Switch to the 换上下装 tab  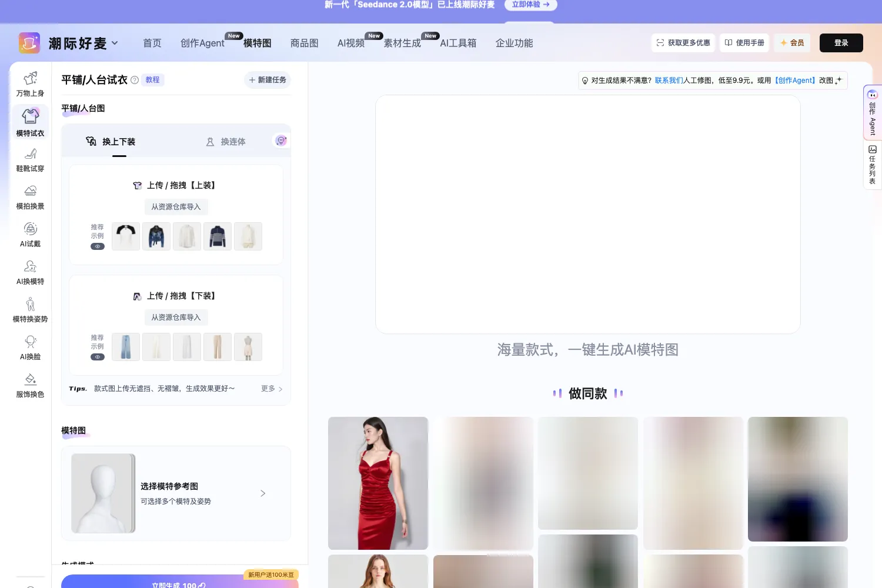(111, 142)
